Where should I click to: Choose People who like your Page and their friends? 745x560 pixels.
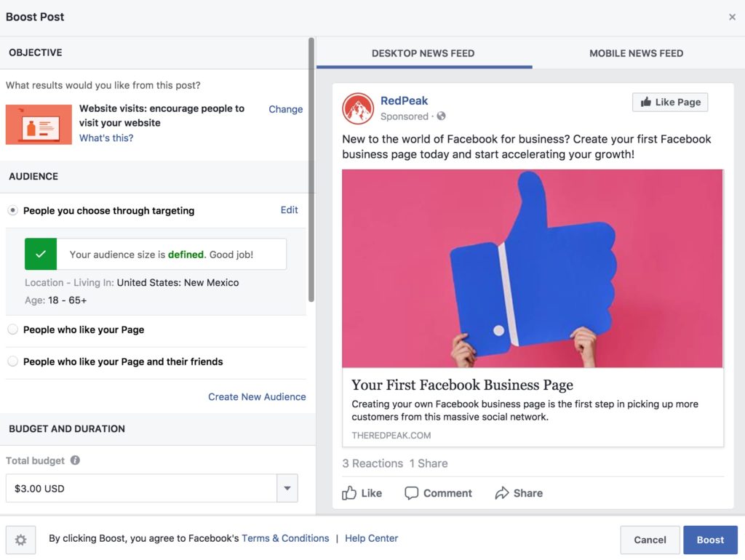[13, 361]
